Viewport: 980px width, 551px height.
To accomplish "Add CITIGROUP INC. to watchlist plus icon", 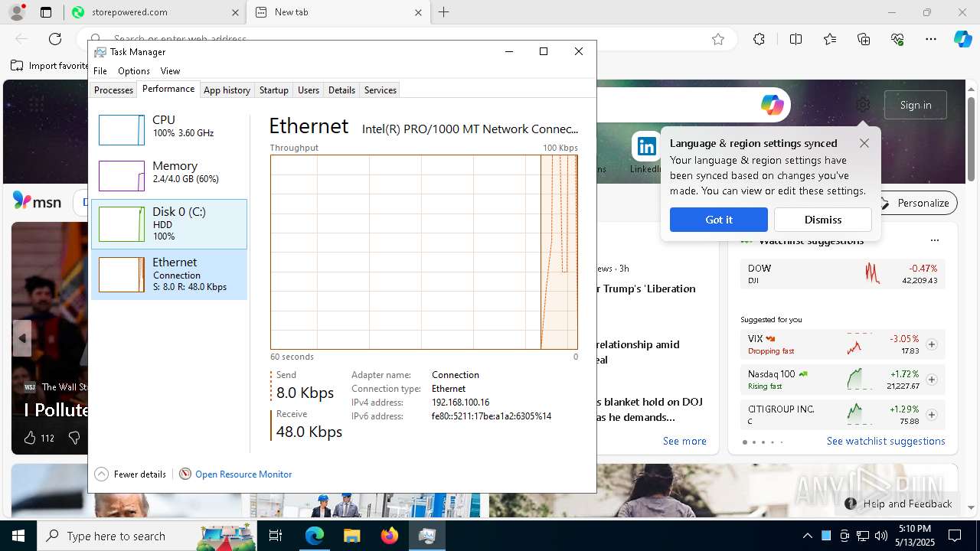I will tap(932, 415).
